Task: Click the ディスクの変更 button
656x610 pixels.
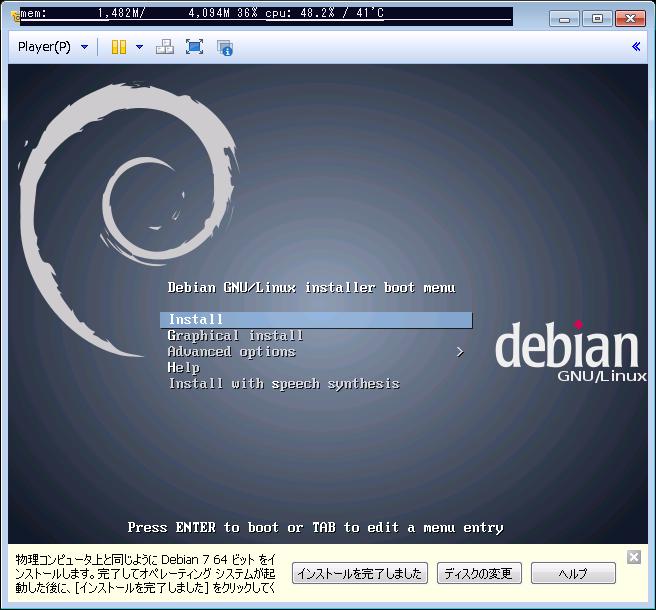Action: pyautogui.click(x=479, y=573)
